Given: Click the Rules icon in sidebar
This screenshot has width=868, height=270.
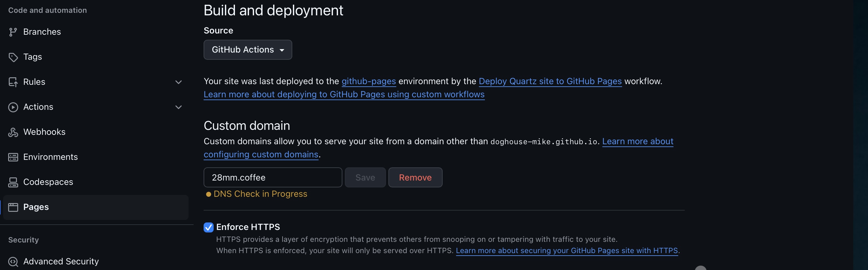Looking at the screenshot, I should (13, 82).
